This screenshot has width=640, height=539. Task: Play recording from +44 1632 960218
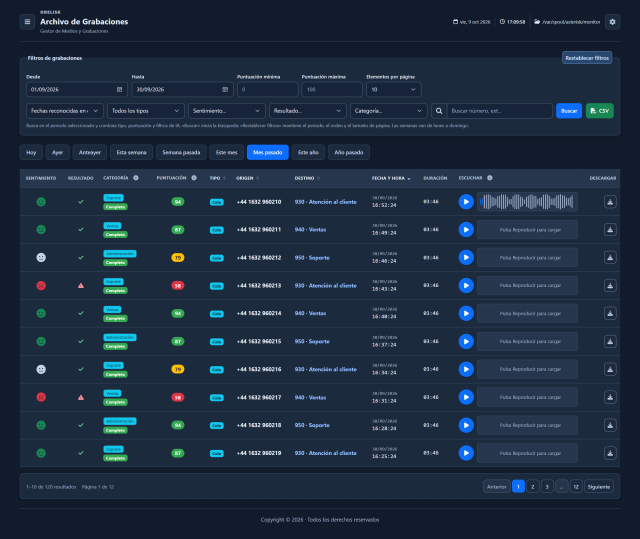click(466, 425)
